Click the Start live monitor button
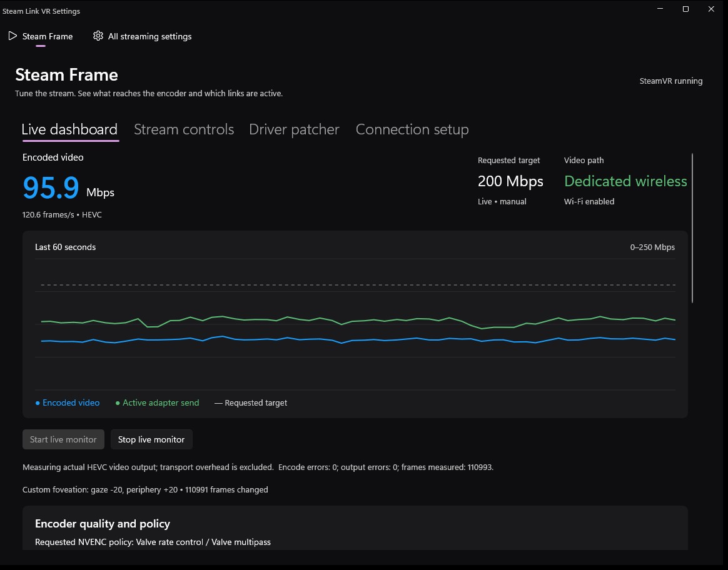The image size is (728, 570). pyautogui.click(x=63, y=439)
